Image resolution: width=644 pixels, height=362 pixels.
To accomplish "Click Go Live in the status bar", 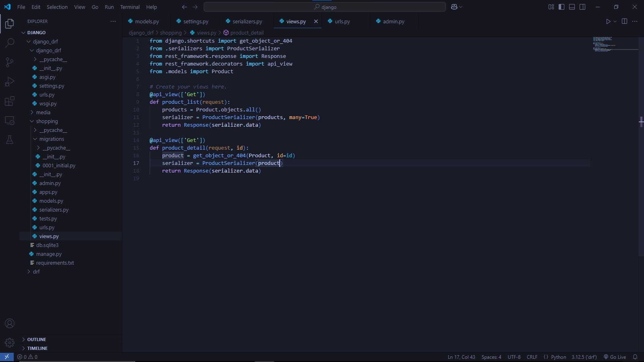I will (615, 357).
